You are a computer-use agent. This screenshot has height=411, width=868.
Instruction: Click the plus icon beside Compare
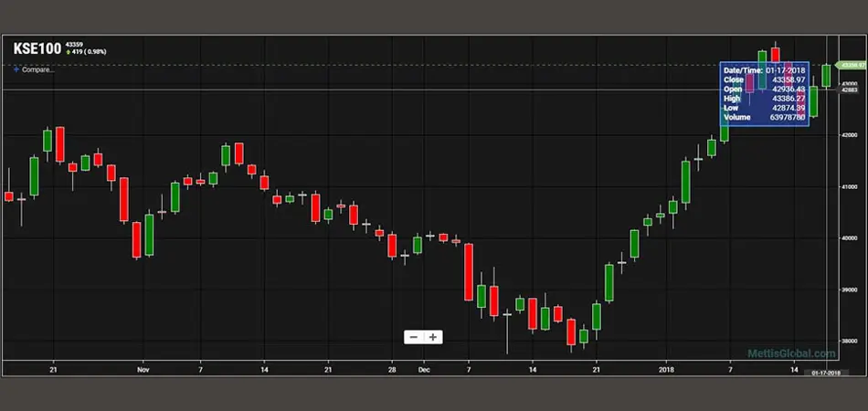[16, 69]
